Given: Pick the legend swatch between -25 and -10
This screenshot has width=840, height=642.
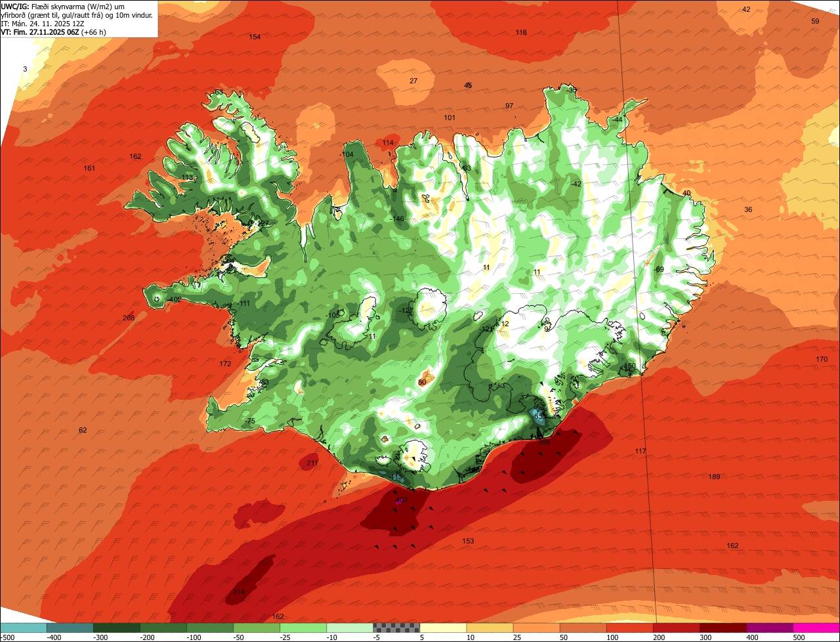Looking at the screenshot, I should (303, 628).
